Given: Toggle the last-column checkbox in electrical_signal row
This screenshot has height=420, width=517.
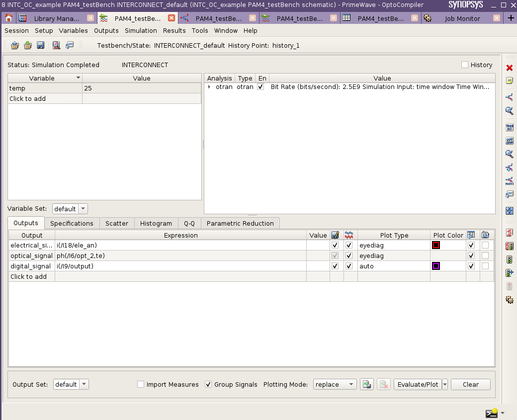Looking at the screenshot, I should pyautogui.click(x=485, y=245).
